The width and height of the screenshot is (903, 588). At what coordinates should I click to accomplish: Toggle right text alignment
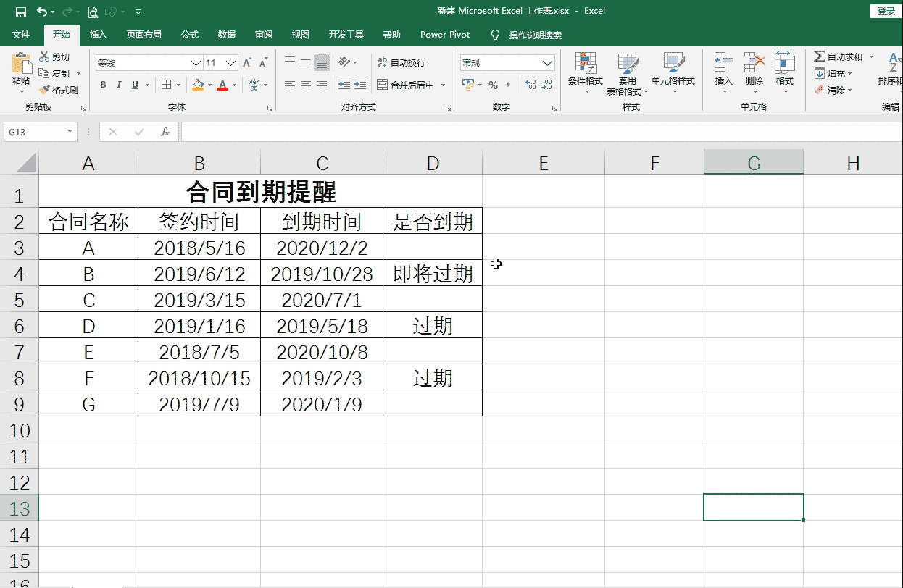coord(322,85)
